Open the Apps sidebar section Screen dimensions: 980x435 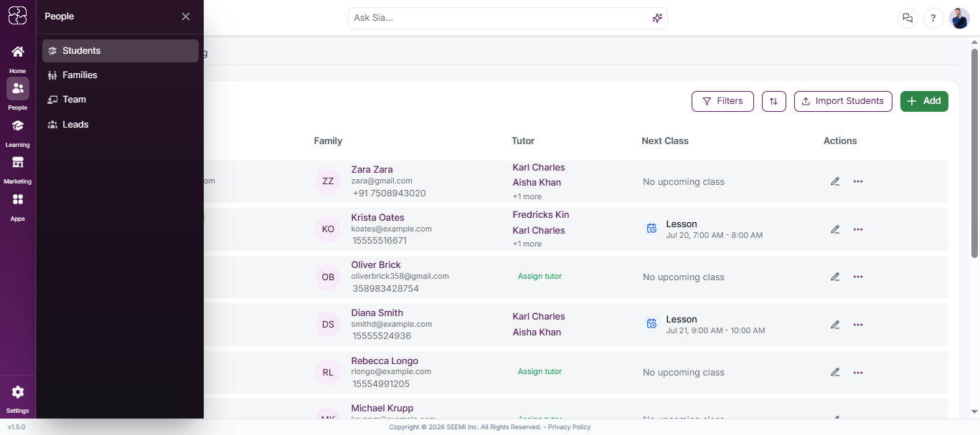17,206
